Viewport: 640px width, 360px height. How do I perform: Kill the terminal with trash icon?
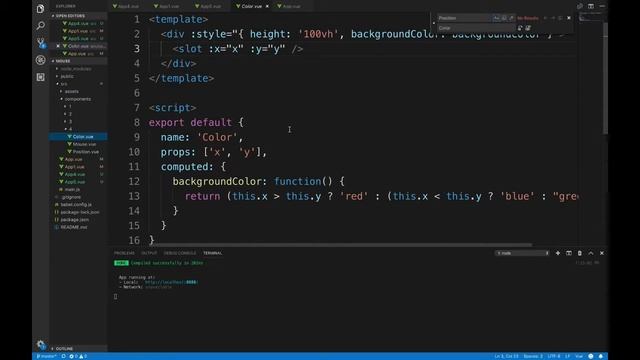click(x=580, y=253)
